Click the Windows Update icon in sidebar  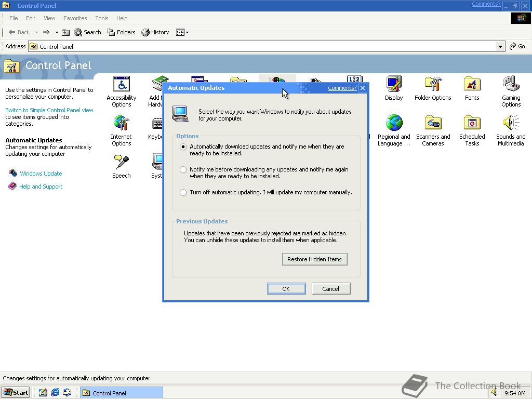click(x=13, y=173)
